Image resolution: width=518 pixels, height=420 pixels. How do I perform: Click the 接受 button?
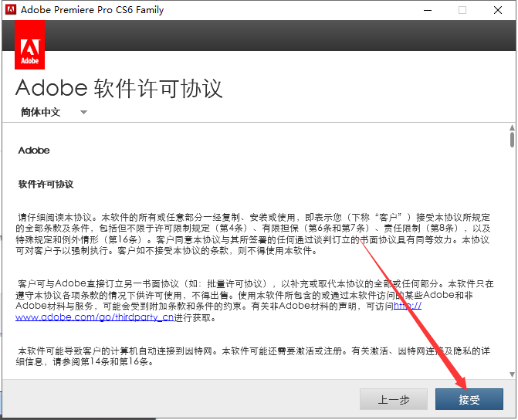(x=469, y=399)
